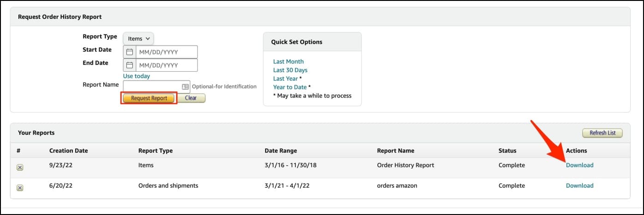
Task: Delete the 9/23/22 Items report
Action: 20,167
